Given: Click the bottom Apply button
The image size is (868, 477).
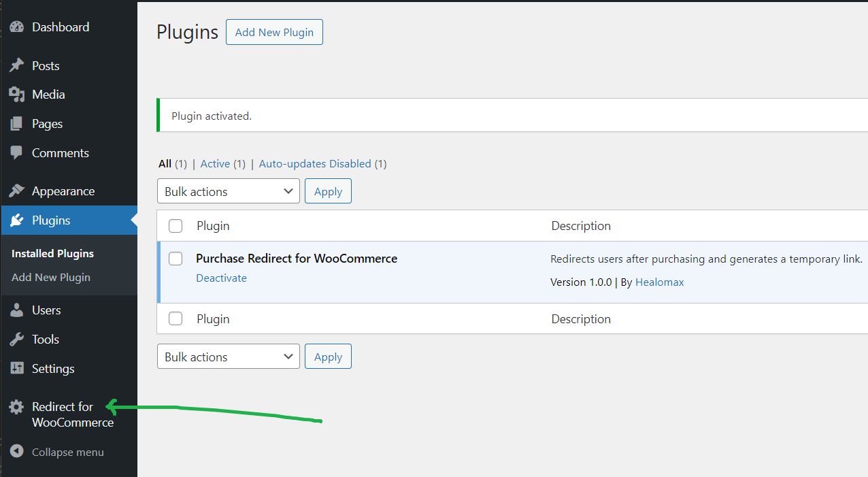Looking at the screenshot, I should (x=328, y=357).
